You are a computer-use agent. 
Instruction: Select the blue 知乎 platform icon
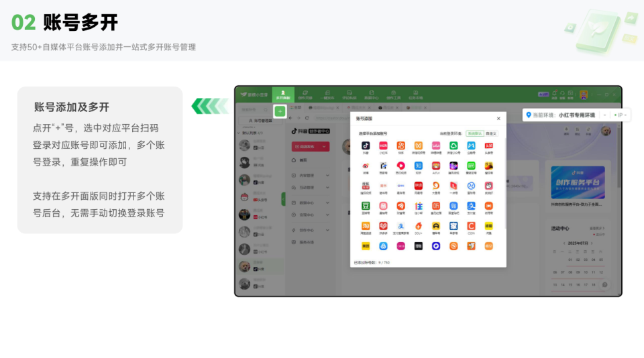pyautogui.click(x=419, y=166)
